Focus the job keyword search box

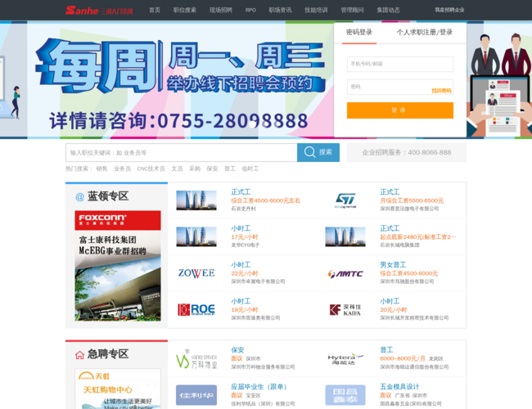[182, 153]
